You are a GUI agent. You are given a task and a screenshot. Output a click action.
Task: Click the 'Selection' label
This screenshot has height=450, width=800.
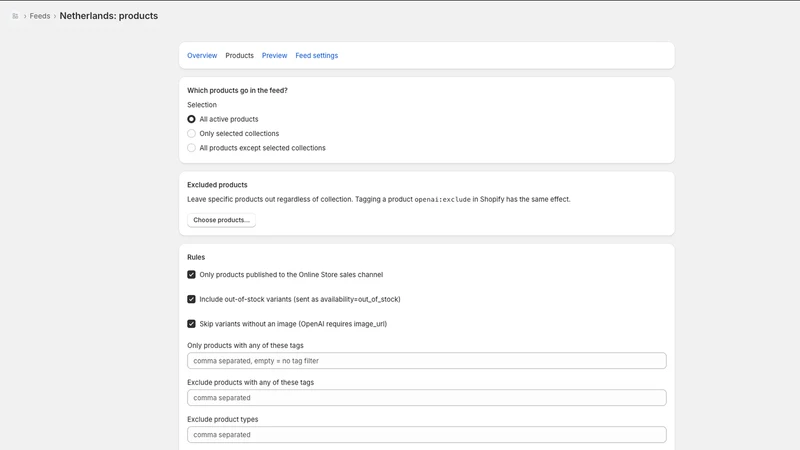[202, 105]
